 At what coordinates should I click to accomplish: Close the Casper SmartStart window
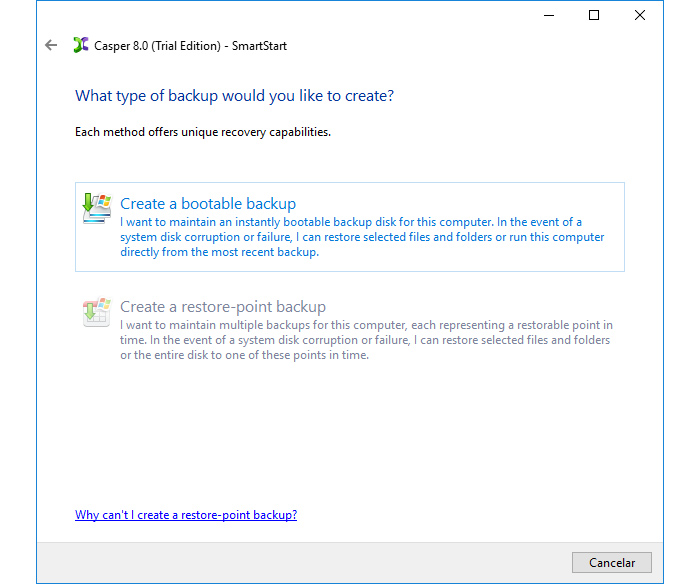point(640,15)
